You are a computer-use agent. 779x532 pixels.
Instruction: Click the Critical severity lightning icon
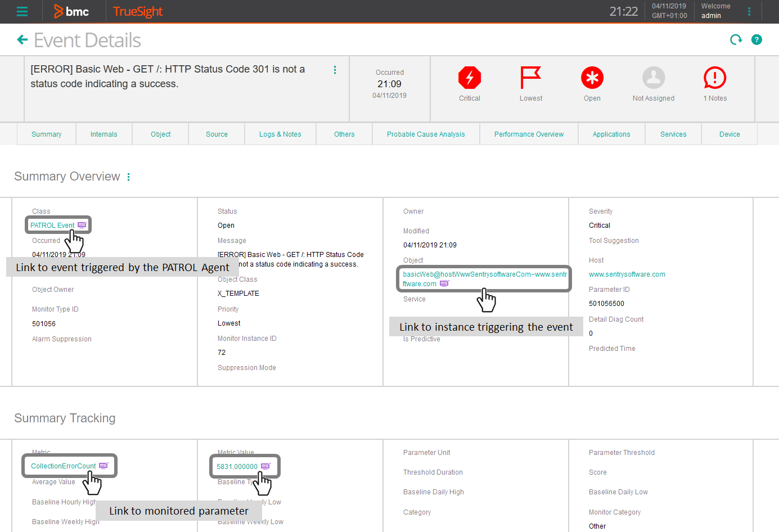(470, 78)
